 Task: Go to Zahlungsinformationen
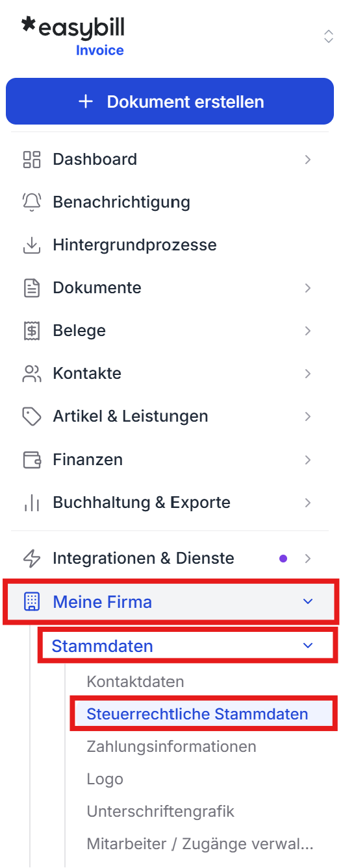[171, 747]
